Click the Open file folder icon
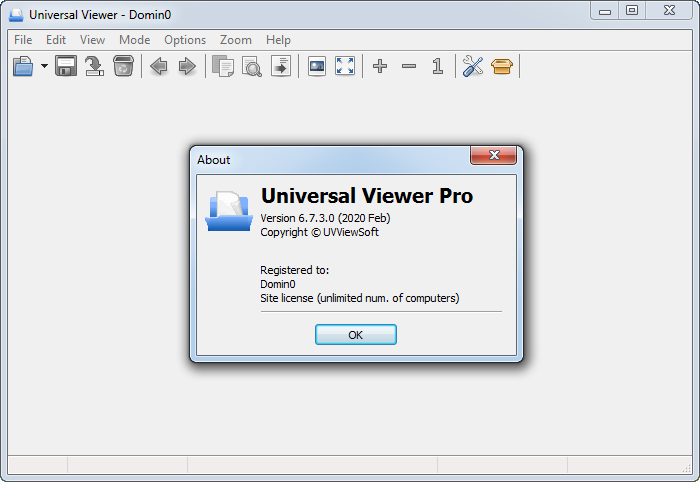Screen dimensions: 700x482 [23, 66]
